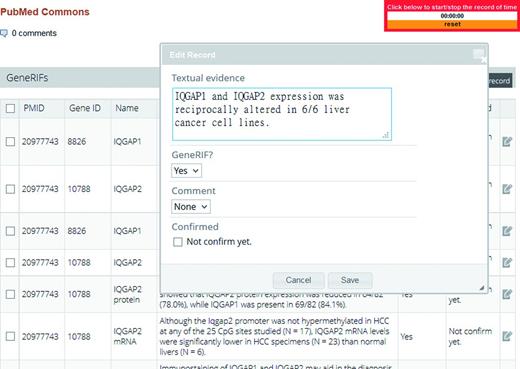Open edit icon for first IQGAP2 10788 row
This screenshot has height=369, width=520.
coord(507,189)
